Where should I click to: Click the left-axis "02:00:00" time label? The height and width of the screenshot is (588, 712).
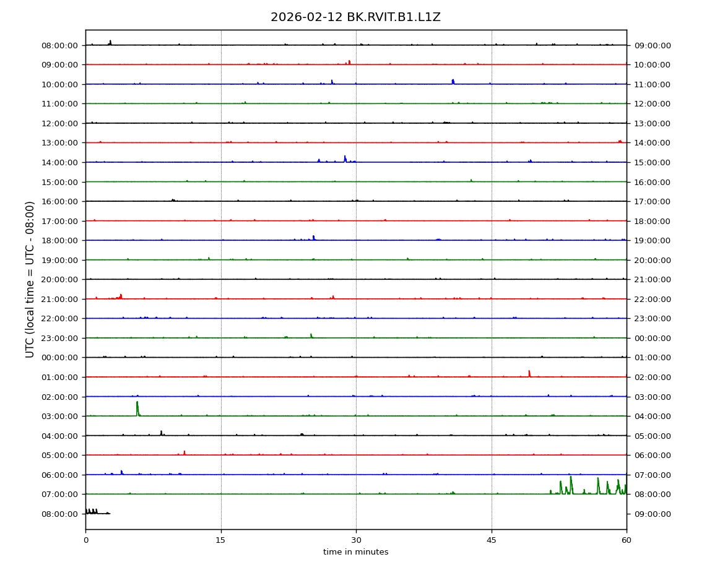click(x=59, y=397)
